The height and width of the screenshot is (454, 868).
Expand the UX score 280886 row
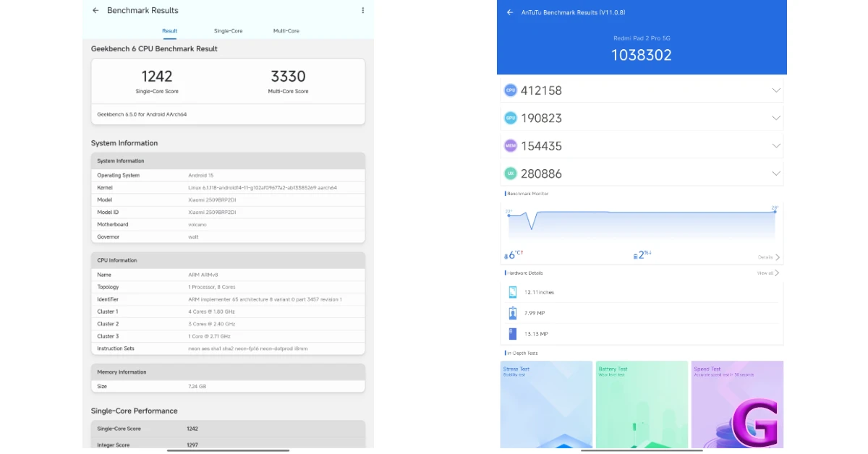pyautogui.click(x=775, y=174)
